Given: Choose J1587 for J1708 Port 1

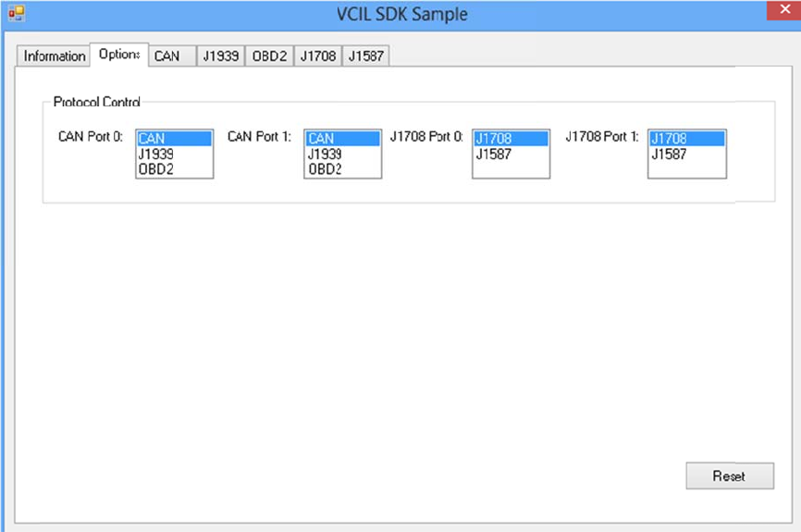Looking at the screenshot, I should pos(687,154).
